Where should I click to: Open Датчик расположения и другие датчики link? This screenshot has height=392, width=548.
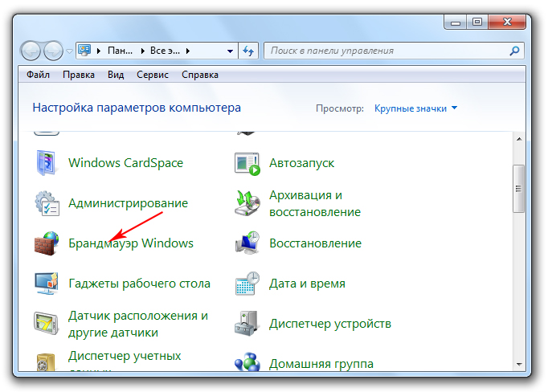tap(138, 324)
